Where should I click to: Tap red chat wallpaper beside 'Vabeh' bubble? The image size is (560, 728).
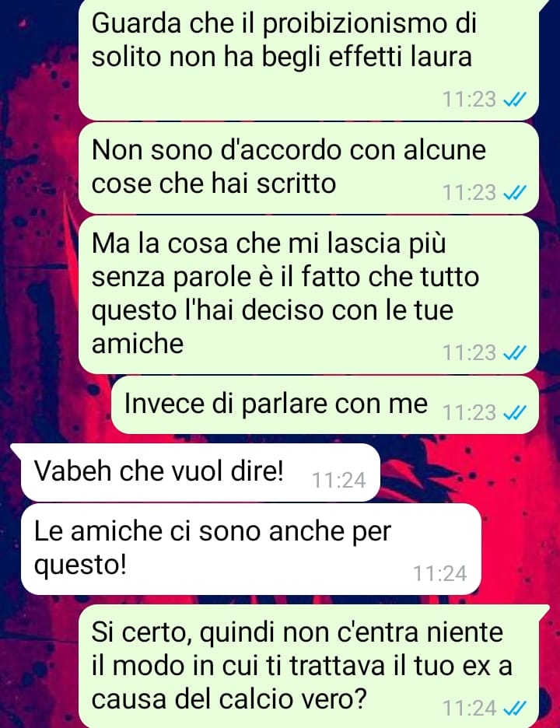[464, 472]
